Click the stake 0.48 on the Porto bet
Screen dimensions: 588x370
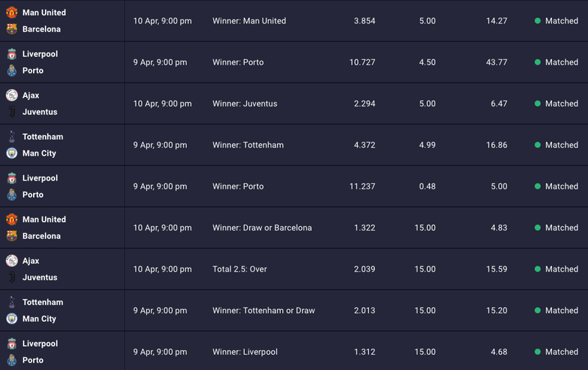pos(427,186)
